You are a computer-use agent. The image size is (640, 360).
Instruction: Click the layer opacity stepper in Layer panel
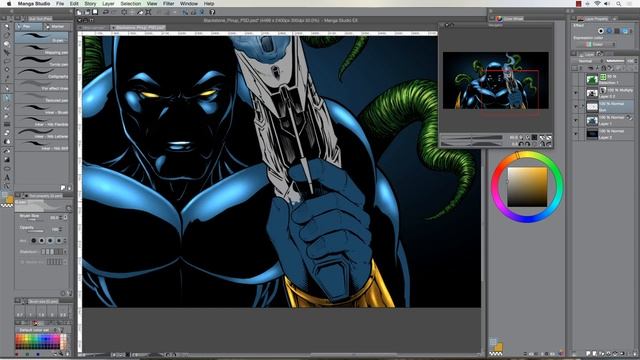[x=636, y=61]
